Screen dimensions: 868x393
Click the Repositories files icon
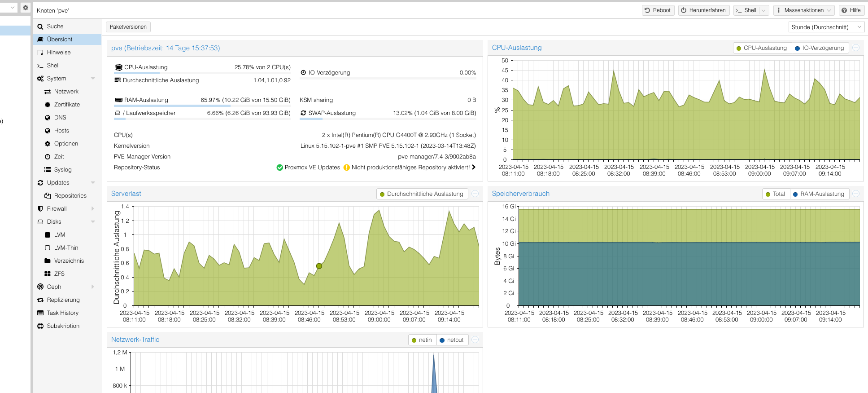(48, 196)
